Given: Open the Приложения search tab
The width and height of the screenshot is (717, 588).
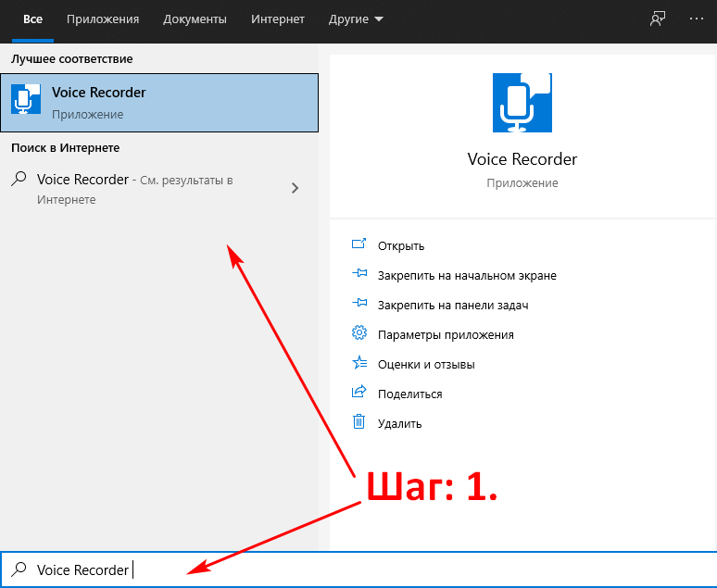Looking at the screenshot, I should (103, 19).
